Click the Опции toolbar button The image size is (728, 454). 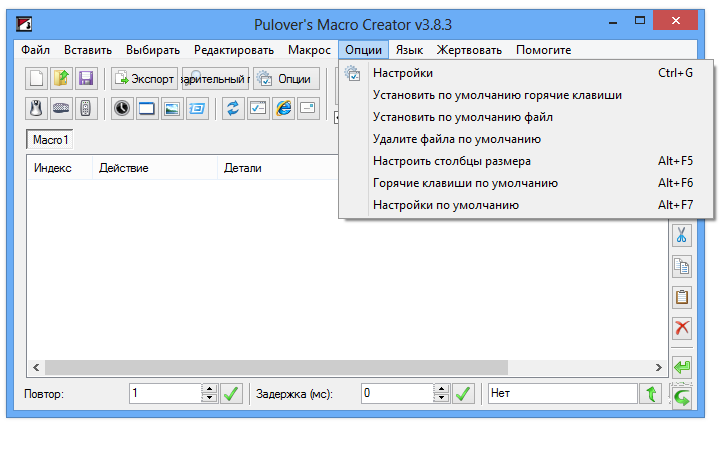tap(286, 79)
